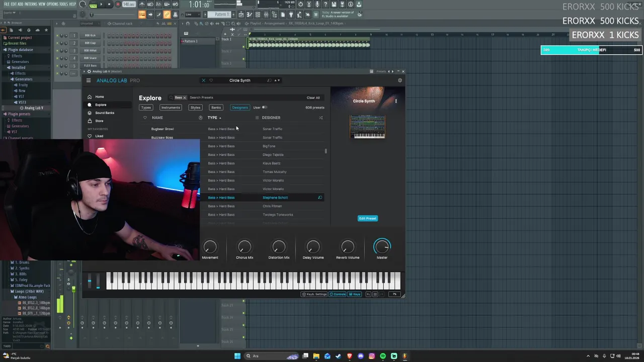The image size is (644, 362).
Task: Click the stop button in FL Studio transport
Action: pyautogui.click(x=109, y=5)
